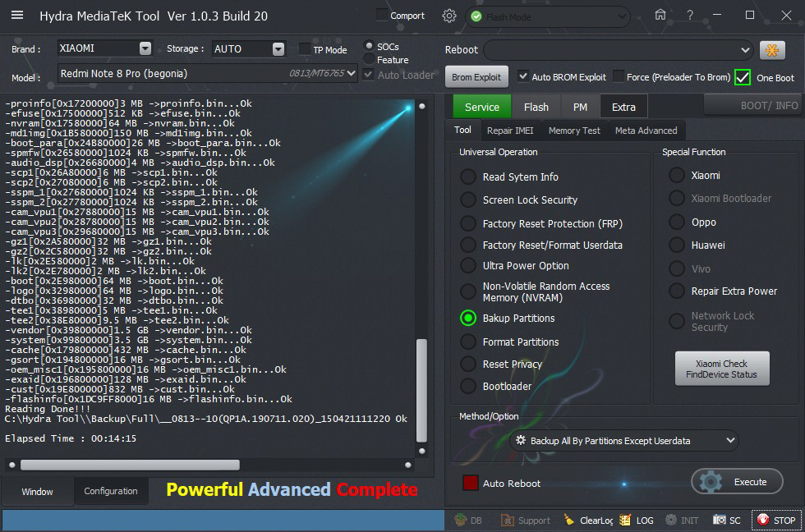Select Bakup Partitions radio button

tap(467, 318)
